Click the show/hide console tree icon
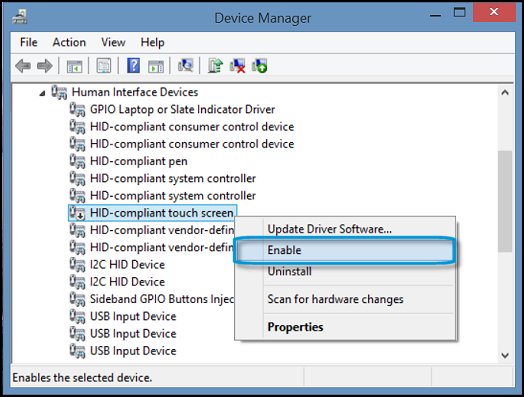The height and width of the screenshot is (397, 524). pyautogui.click(x=74, y=66)
